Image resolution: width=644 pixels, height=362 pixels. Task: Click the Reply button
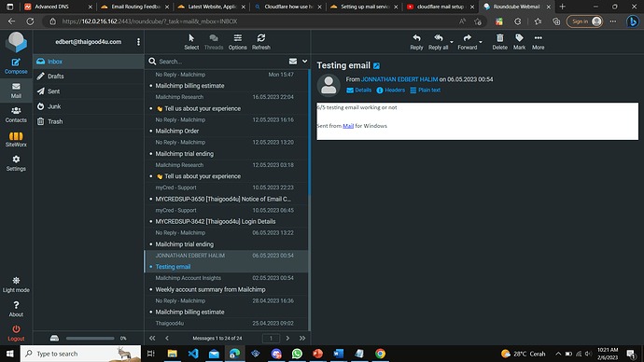point(416,42)
